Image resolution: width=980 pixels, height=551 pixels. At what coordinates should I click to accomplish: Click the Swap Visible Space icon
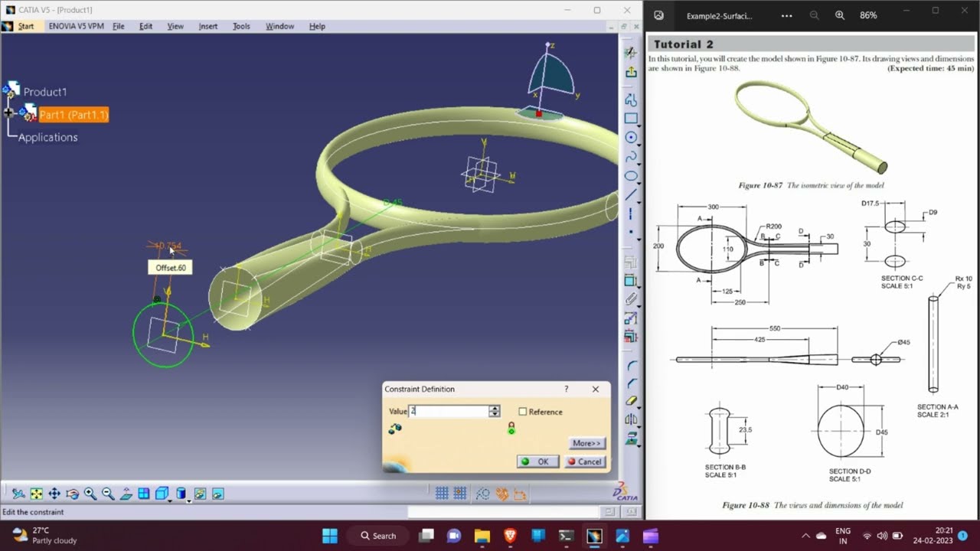click(x=217, y=494)
